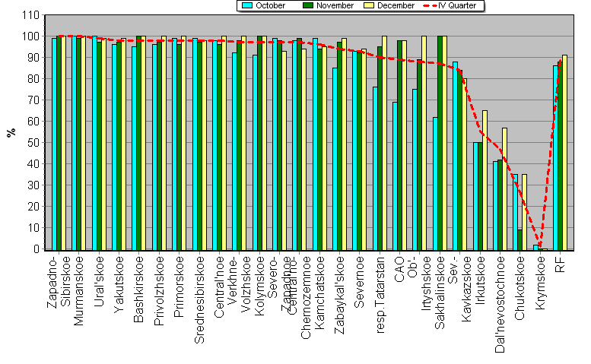
Task: Click the resp.Tatarstan axis label
Action: click(380, 294)
